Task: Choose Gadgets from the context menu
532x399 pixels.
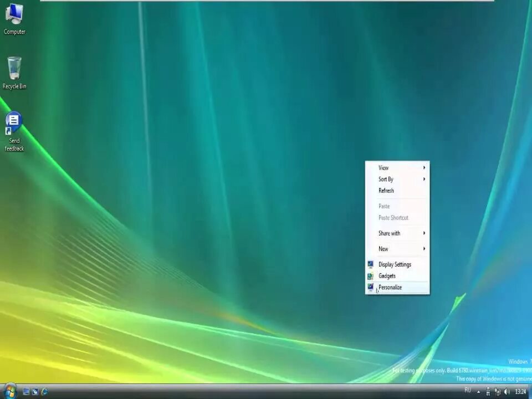Action: (397, 276)
